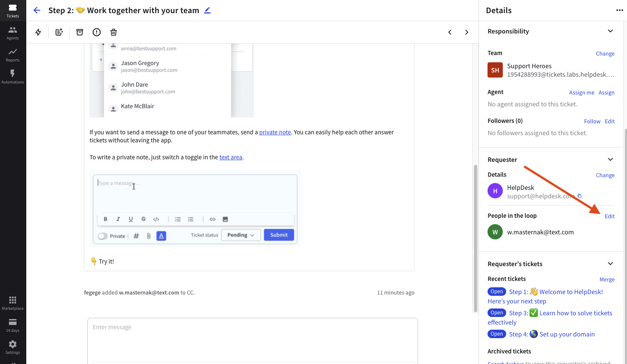627x364 pixels.
Task: Open the private note hyperlink
Action: (275, 132)
